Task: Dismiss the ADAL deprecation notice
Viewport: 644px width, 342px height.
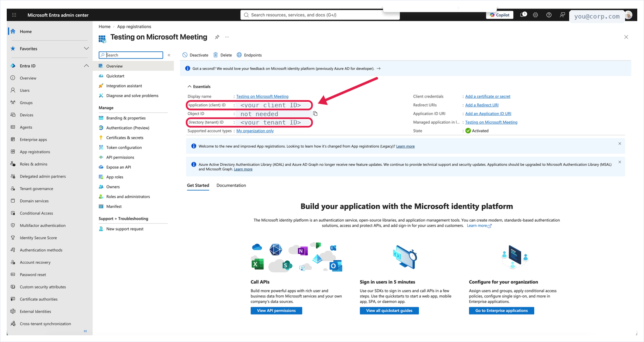Action: 620,162
